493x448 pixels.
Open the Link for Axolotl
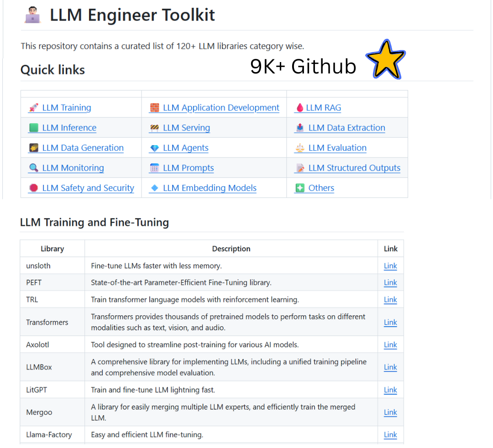coord(390,345)
